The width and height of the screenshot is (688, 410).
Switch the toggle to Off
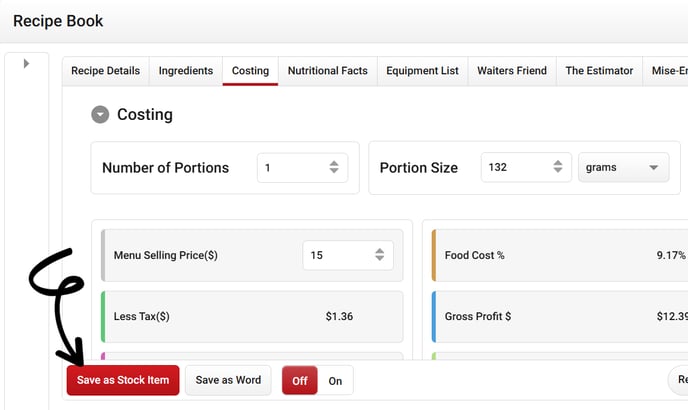point(300,381)
